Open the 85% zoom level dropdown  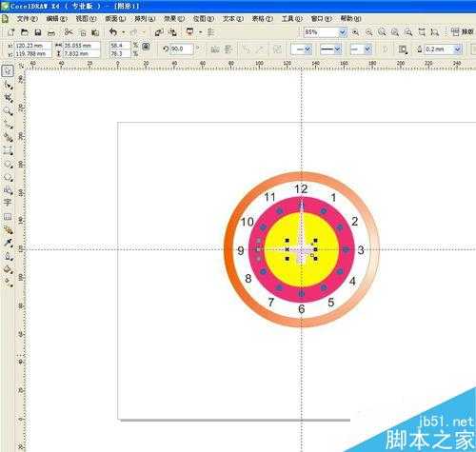pyautogui.click(x=343, y=32)
